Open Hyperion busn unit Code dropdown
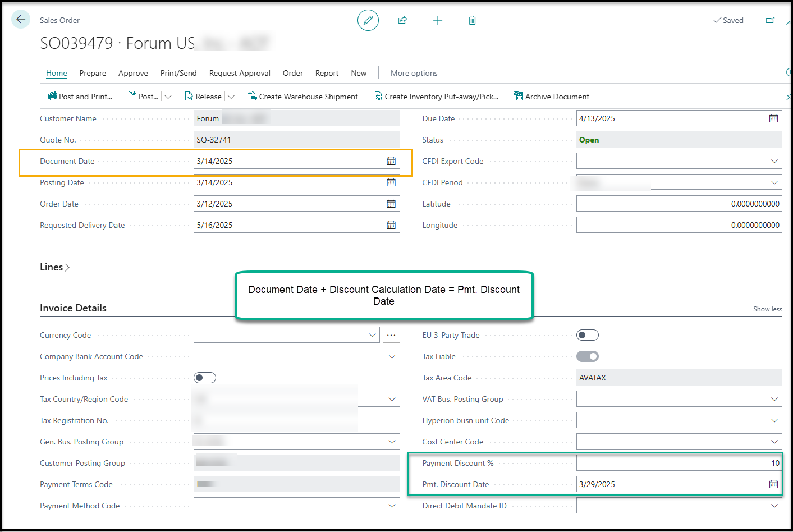793x532 pixels. [x=774, y=420]
